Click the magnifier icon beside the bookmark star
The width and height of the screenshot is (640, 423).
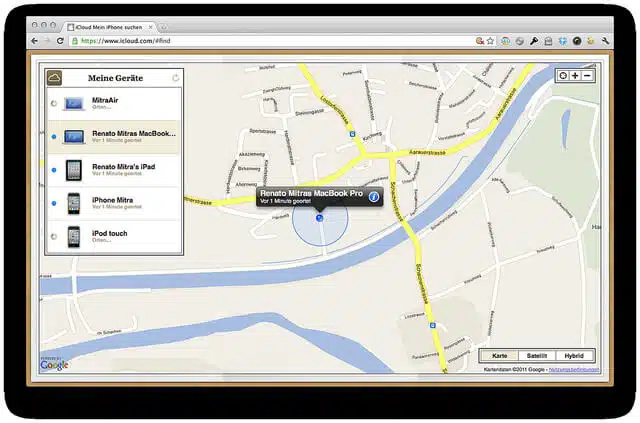pyautogui.click(x=480, y=41)
